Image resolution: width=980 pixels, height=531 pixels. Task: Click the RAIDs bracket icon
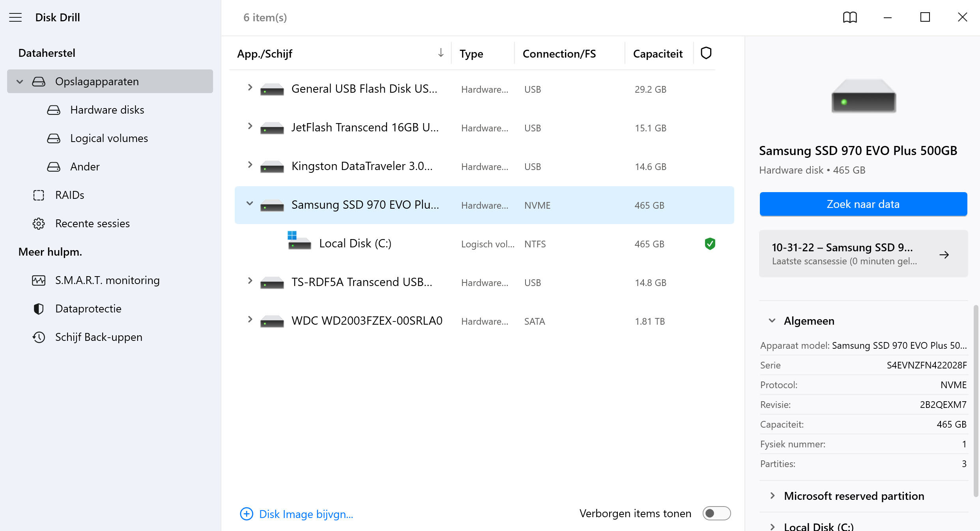tap(39, 195)
